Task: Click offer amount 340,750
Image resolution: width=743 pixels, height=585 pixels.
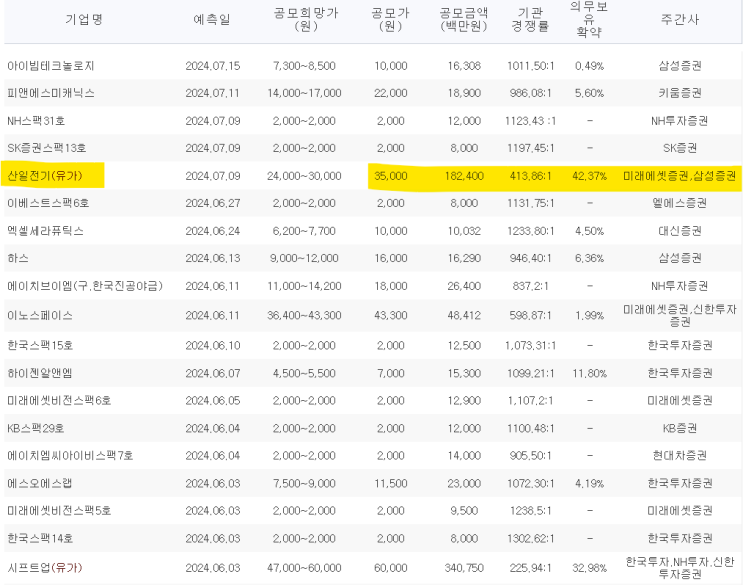Action: point(464,567)
